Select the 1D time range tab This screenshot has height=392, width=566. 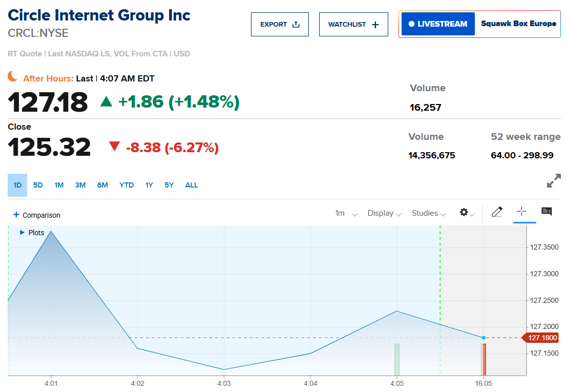tap(17, 185)
